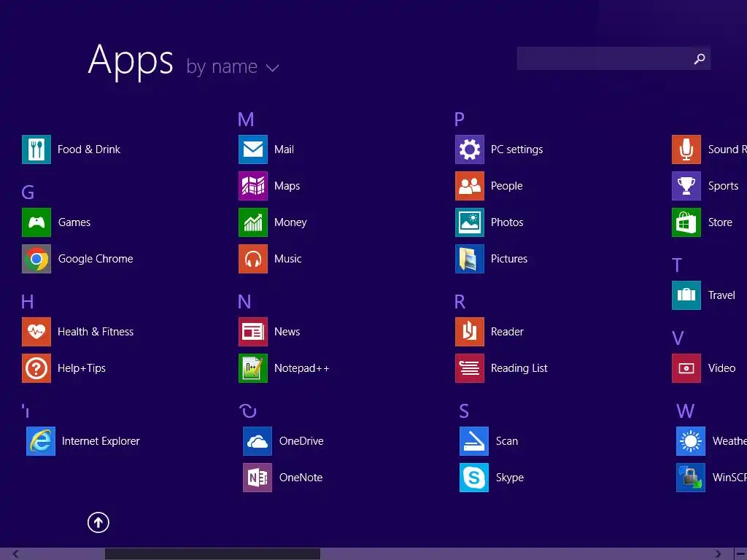This screenshot has width=747, height=560.
Task: Open the Weather sun icon
Action: [x=691, y=441]
